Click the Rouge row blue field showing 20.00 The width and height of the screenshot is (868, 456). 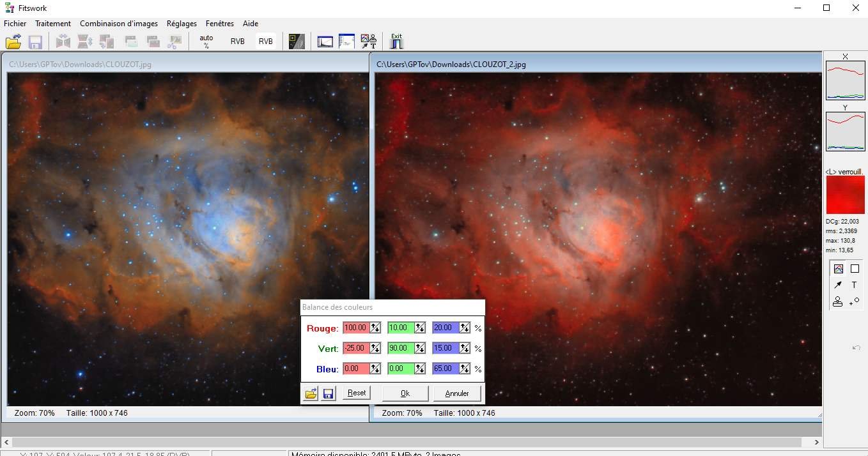pyautogui.click(x=446, y=328)
